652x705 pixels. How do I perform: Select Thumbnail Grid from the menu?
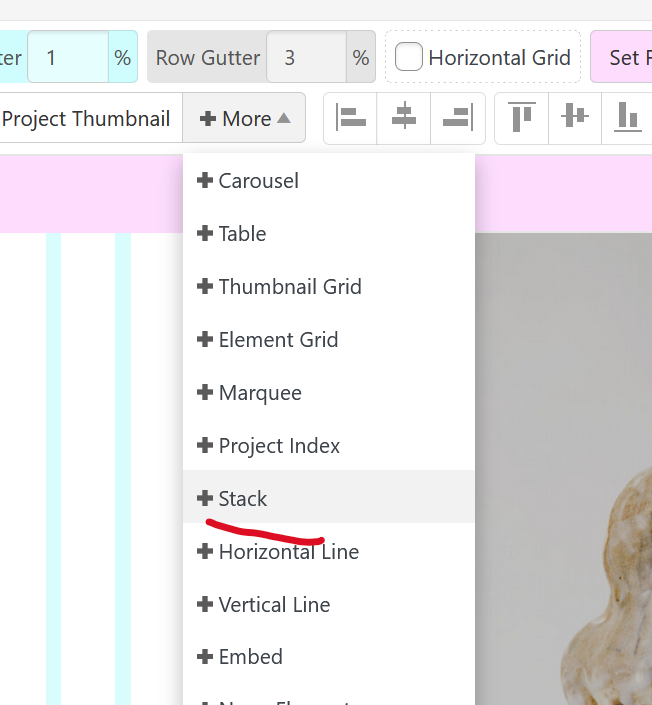pos(289,287)
